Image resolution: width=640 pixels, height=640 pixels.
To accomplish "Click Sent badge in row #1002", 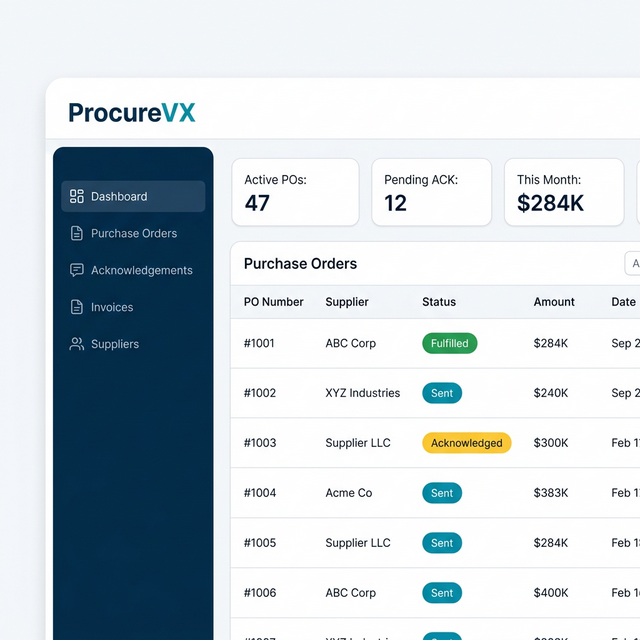I will (x=442, y=393).
